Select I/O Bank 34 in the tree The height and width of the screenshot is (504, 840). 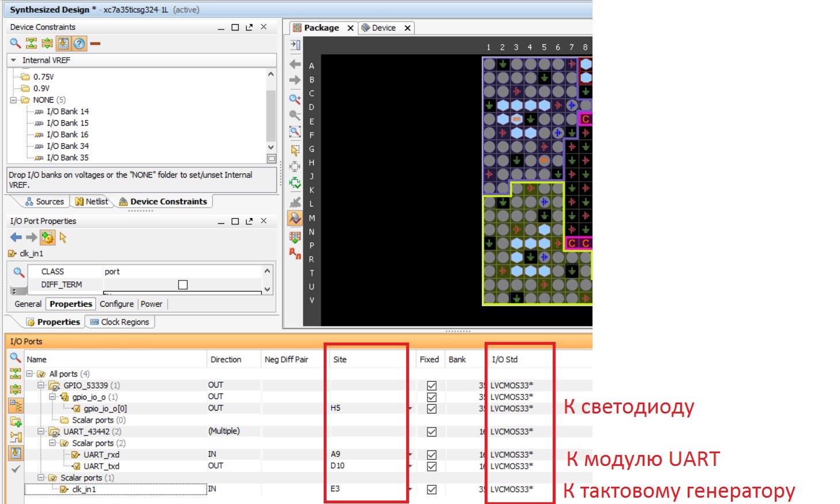67,146
